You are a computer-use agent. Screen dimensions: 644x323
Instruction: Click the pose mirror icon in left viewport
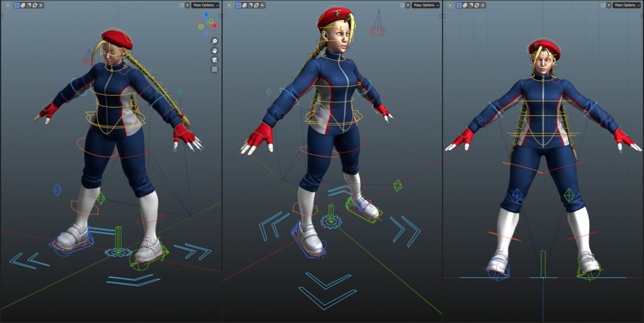click(x=181, y=5)
